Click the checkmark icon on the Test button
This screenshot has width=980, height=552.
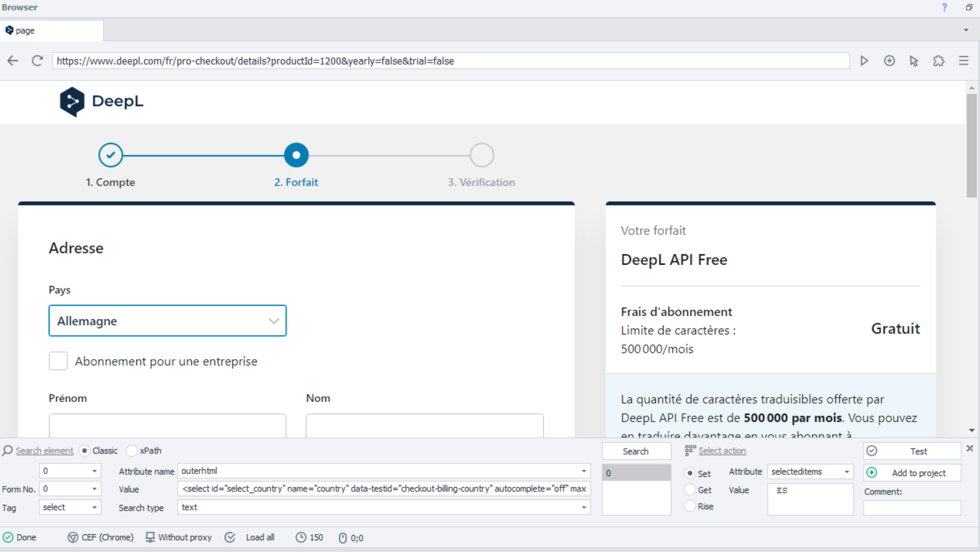coord(872,451)
